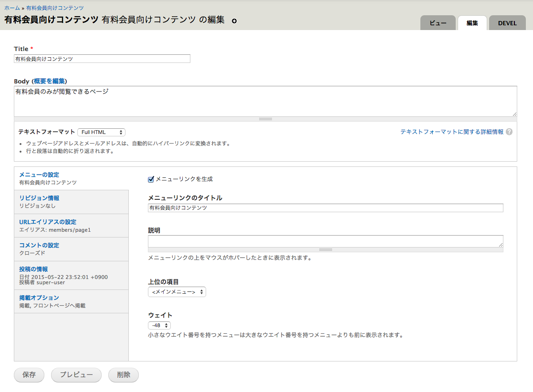Switch to the ビュー tab
Image resolution: width=533 pixels, height=392 pixels.
point(438,23)
